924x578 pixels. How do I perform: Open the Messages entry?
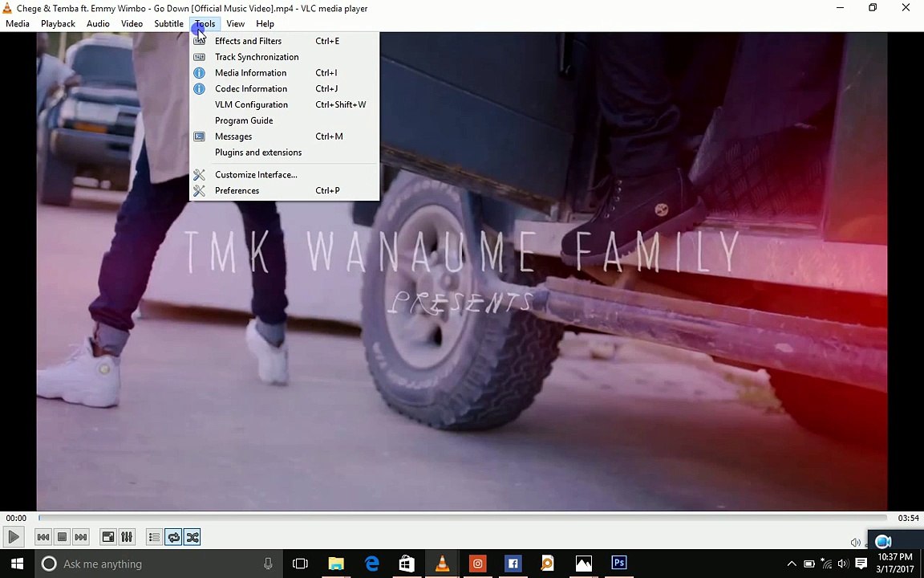284,136
